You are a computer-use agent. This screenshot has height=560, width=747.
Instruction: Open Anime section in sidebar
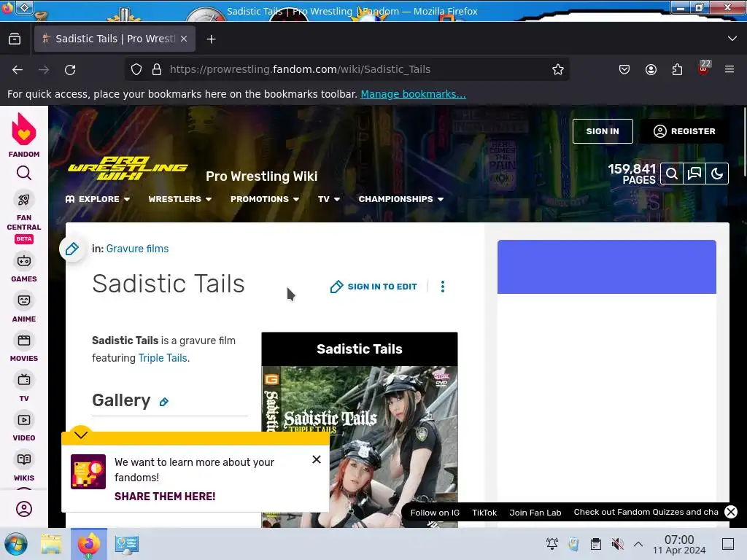tap(24, 308)
